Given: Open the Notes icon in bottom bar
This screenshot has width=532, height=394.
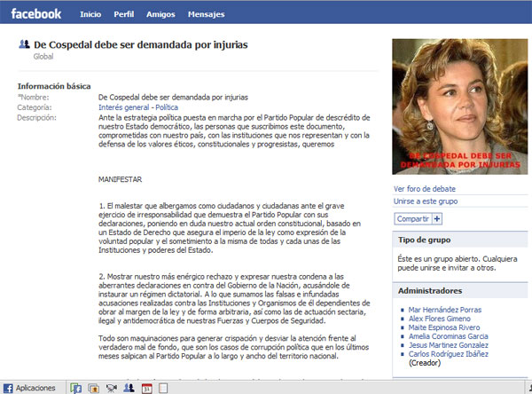Looking at the screenshot, I should tap(163, 388).
